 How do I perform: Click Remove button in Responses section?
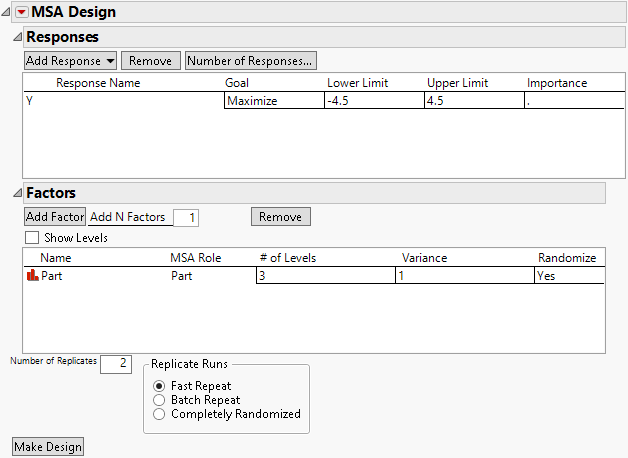(x=152, y=61)
